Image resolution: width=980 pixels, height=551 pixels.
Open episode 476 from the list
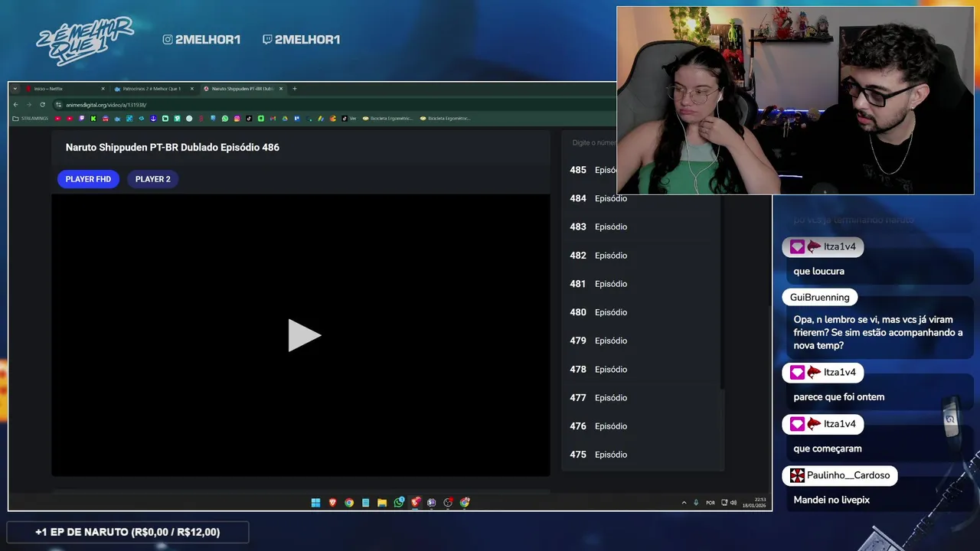[641, 426]
